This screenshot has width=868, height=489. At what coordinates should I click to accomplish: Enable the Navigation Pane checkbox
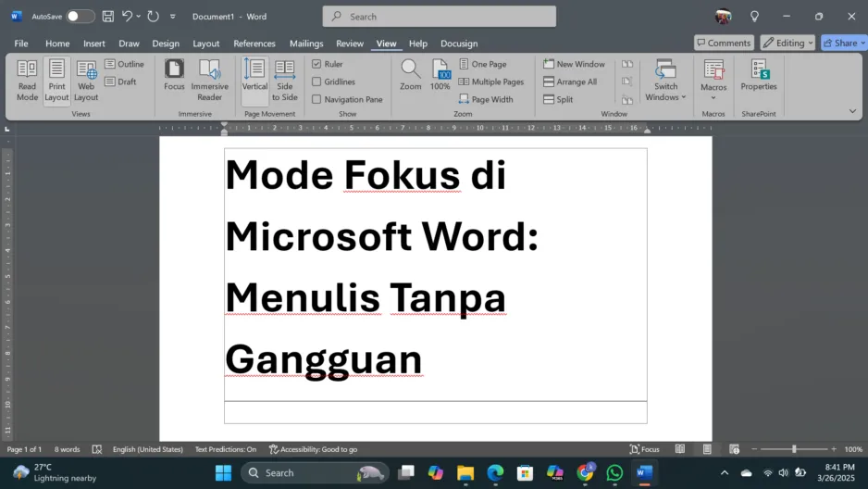pos(316,100)
